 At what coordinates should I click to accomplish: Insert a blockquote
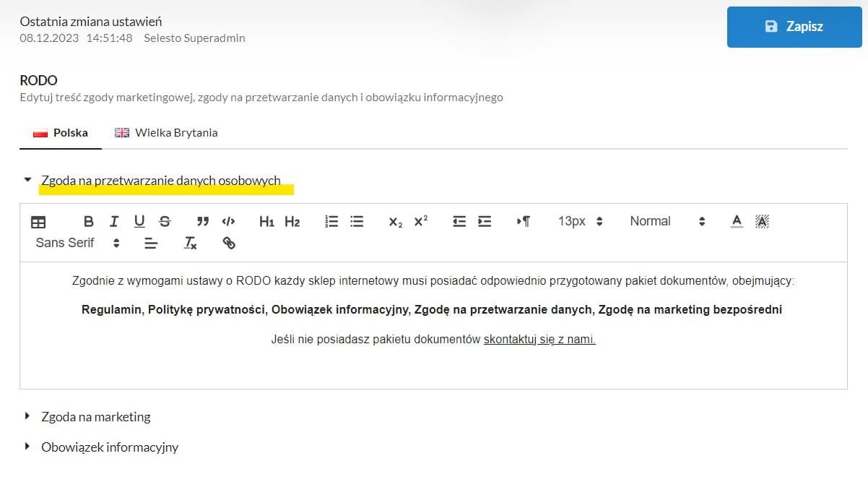(203, 222)
